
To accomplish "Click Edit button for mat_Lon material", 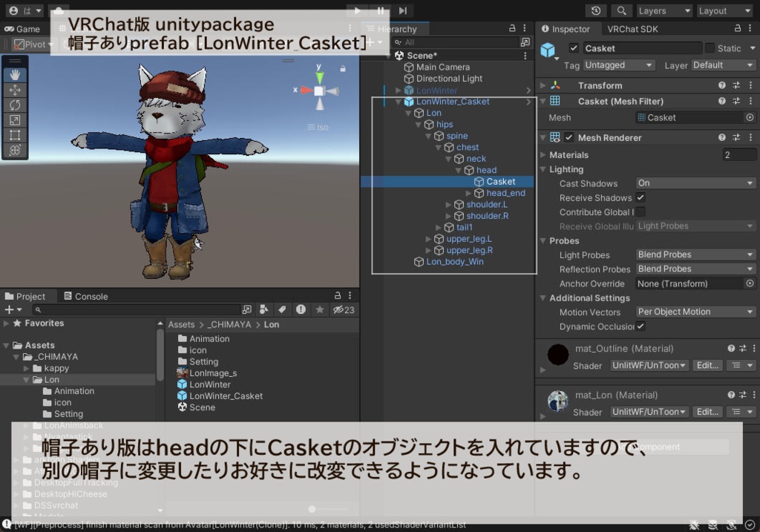I will click(707, 412).
